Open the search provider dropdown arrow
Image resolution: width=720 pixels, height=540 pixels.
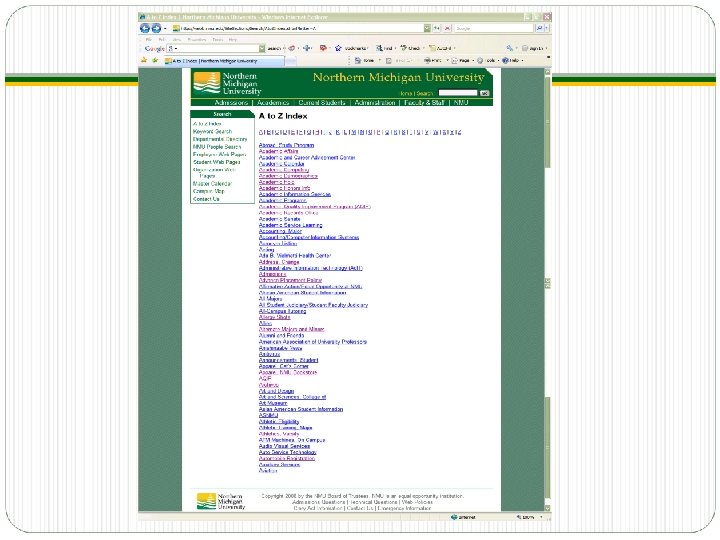click(546, 28)
